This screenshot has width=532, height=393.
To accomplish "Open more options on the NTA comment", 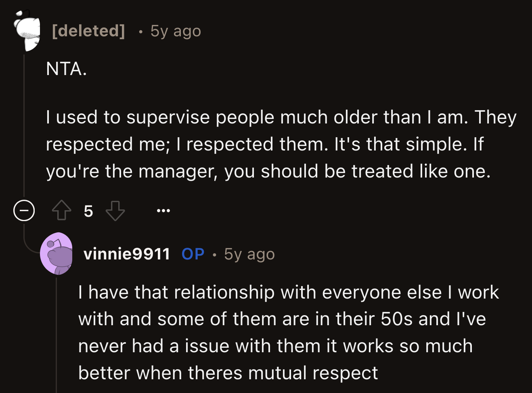I will pyautogui.click(x=163, y=210).
